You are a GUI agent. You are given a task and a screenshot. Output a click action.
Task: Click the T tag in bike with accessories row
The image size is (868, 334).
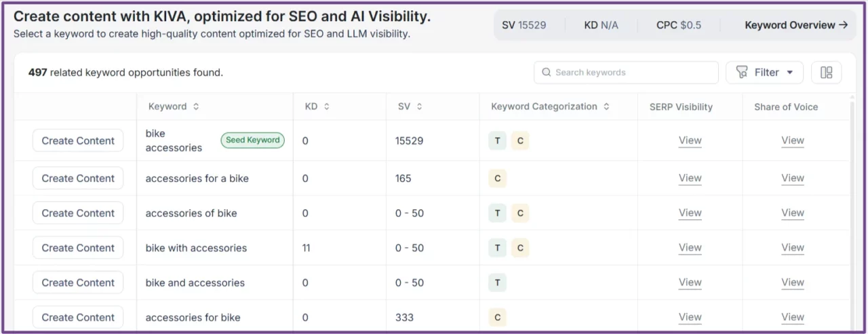(497, 248)
